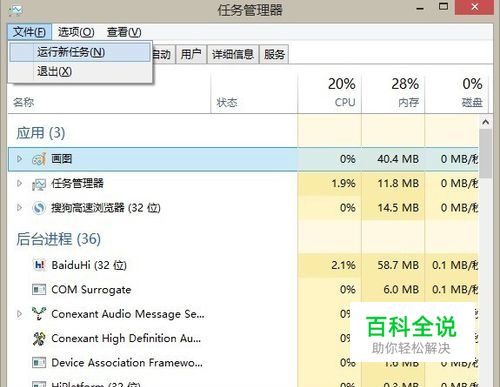Select the 画图 application row

(x=243, y=159)
